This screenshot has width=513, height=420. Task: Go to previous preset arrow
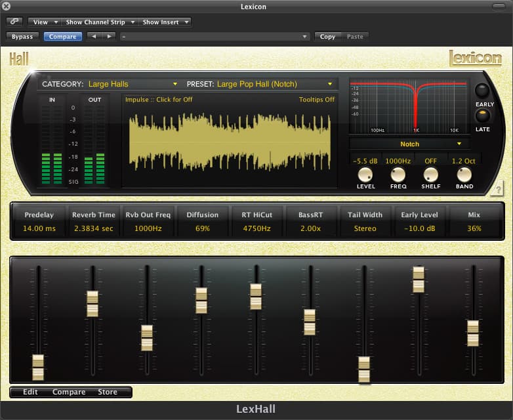click(x=94, y=36)
